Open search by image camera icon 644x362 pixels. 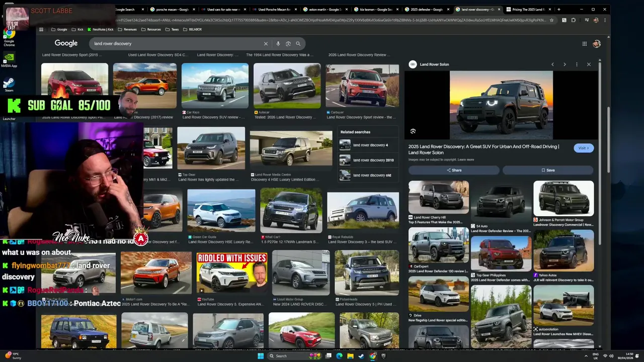pyautogui.click(x=288, y=44)
